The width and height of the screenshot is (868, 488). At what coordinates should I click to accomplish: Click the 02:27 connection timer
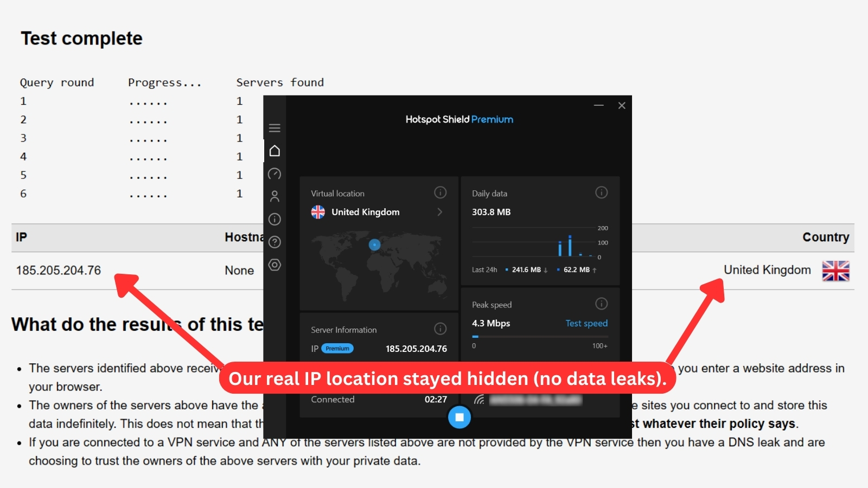[436, 399]
